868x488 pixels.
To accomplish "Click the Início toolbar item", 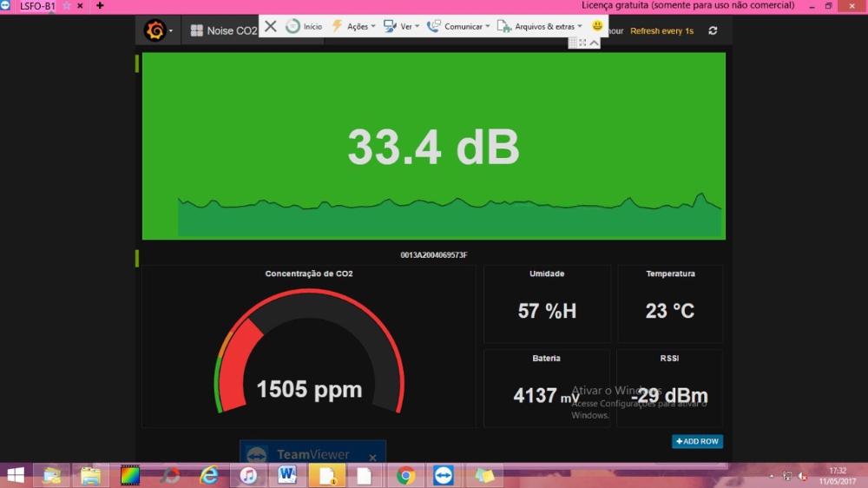I will [x=305, y=26].
